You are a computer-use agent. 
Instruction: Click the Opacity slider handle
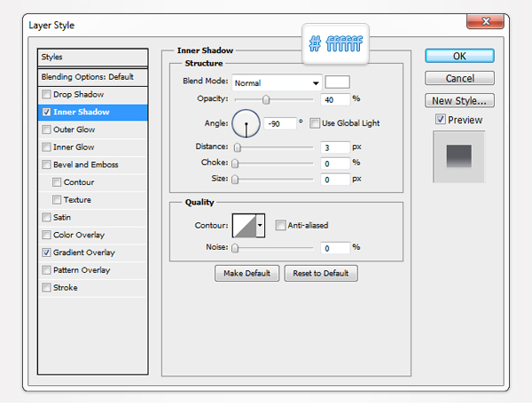(x=266, y=99)
